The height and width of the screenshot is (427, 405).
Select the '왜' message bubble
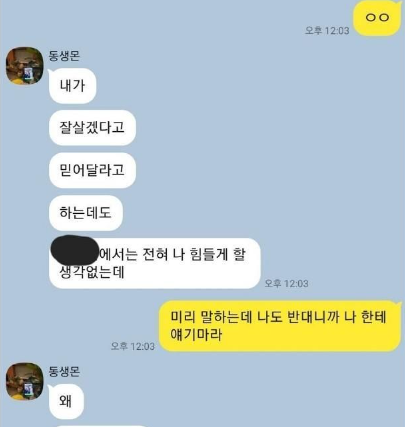(66, 401)
